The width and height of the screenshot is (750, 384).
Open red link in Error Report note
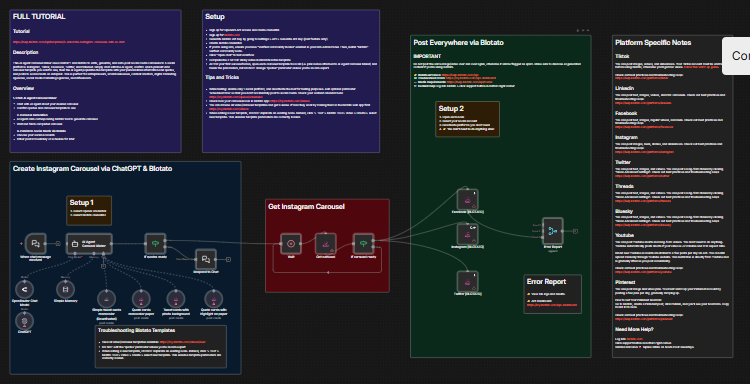click(x=551, y=304)
